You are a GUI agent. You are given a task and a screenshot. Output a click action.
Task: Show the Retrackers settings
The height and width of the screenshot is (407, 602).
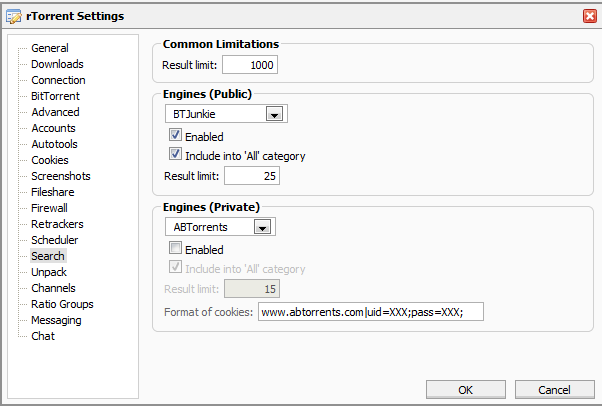(x=57, y=224)
